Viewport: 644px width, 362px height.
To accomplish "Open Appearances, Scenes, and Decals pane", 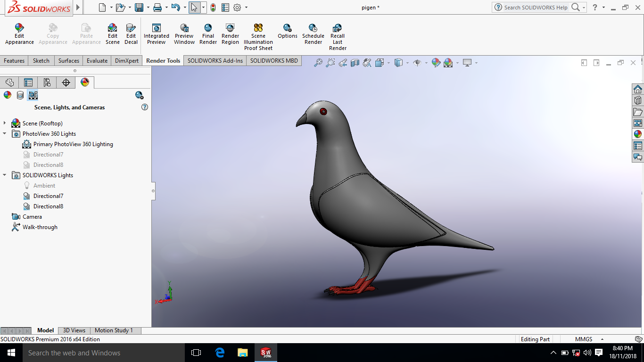I will tap(638, 134).
